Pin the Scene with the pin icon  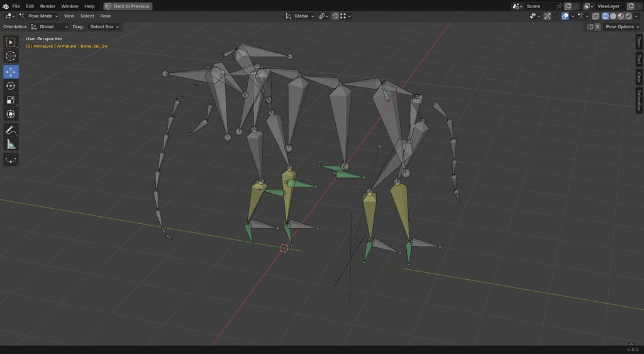point(559,6)
